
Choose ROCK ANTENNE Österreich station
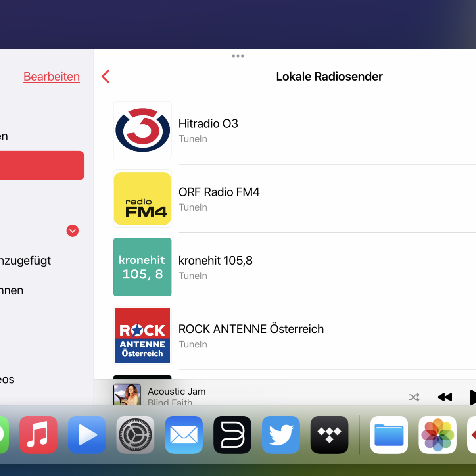coord(251,329)
